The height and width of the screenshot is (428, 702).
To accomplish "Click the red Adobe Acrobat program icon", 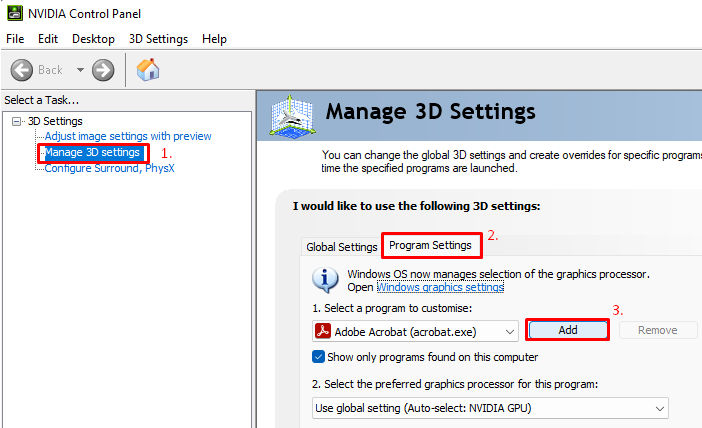I will click(x=323, y=331).
